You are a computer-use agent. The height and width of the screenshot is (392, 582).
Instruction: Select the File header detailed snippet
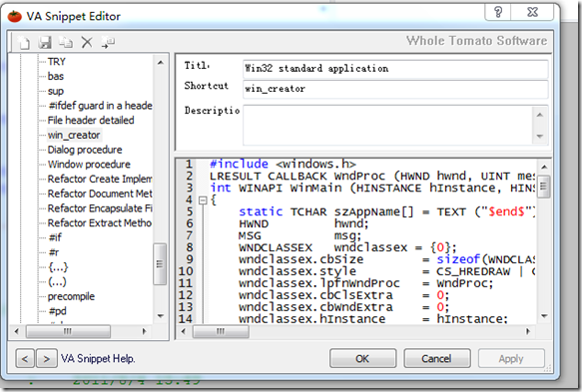click(x=91, y=120)
